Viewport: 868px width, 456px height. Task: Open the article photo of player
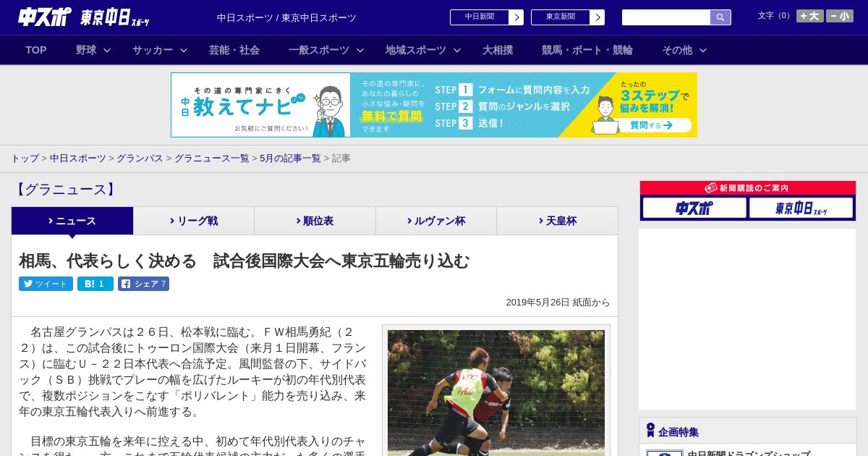(496, 393)
